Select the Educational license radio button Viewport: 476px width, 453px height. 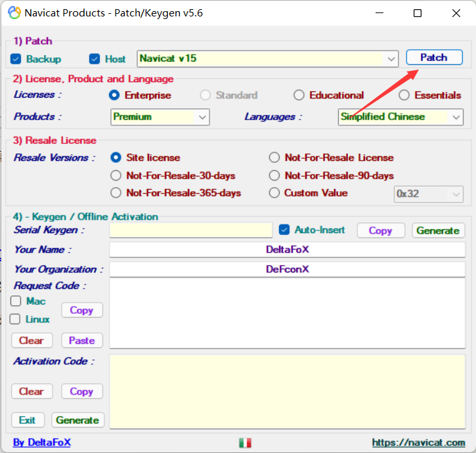pyautogui.click(x=299, y=95)
